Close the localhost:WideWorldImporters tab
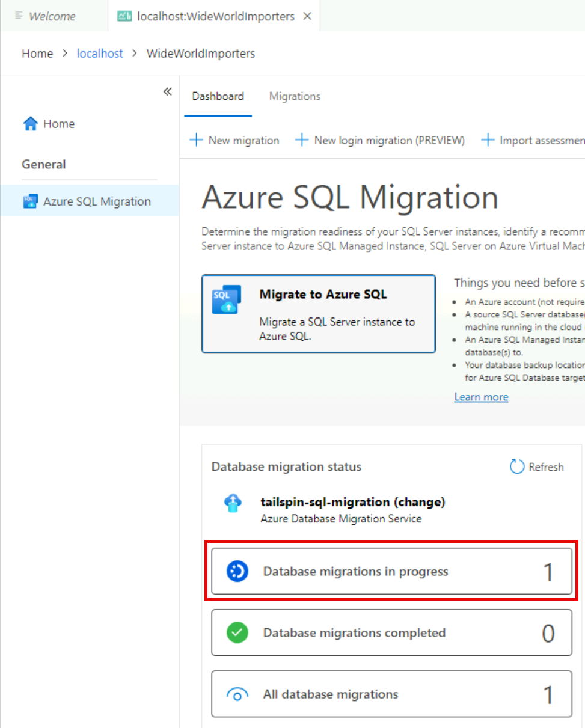585x728 pixels. click(307, 16)
